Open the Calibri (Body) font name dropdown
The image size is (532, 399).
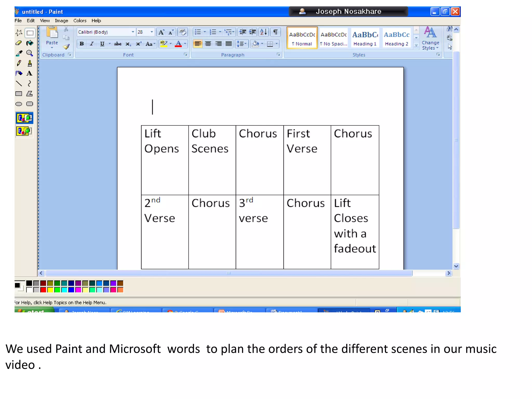tap(133, 32)
